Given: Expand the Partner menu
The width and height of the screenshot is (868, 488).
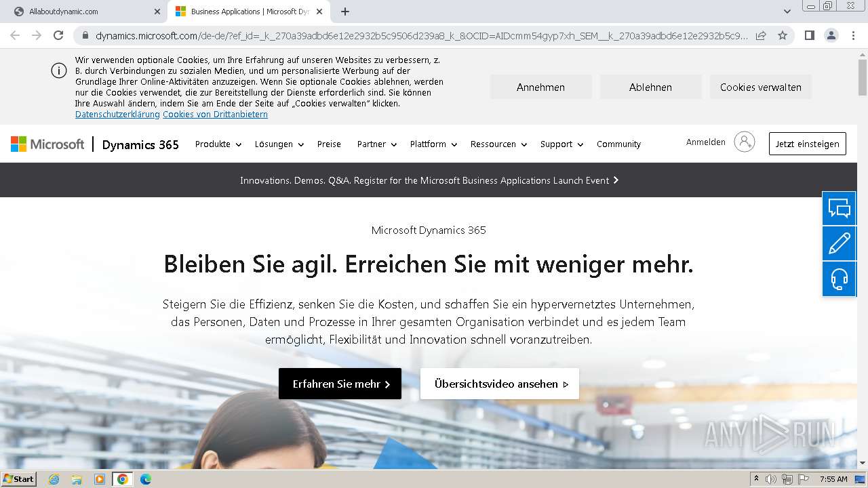Looking at the screenshot, I should tap(377, 144).
